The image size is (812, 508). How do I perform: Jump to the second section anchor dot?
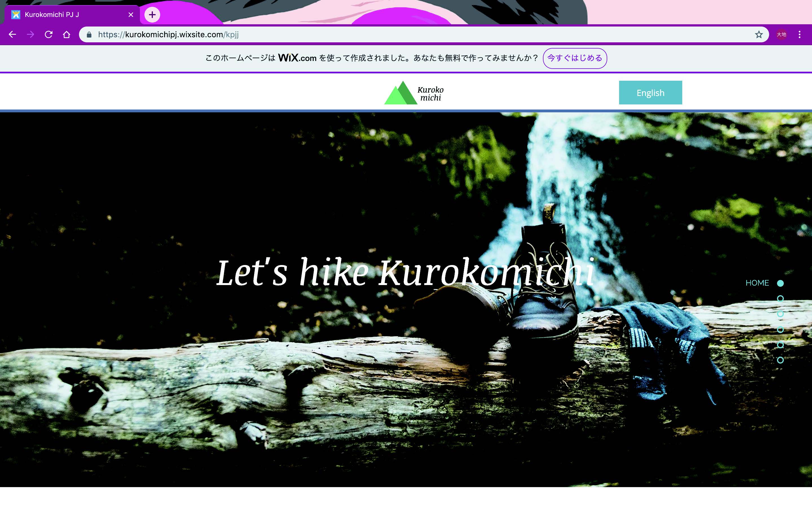[x=780, y=298]
